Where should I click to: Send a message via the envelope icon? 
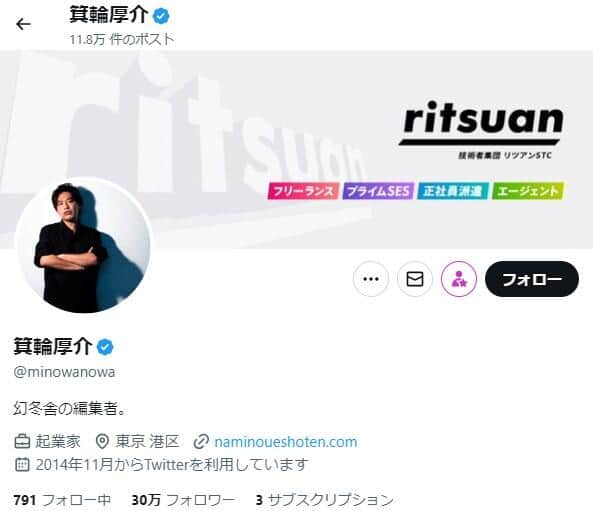pyautogui.click(x=415, y=279)
